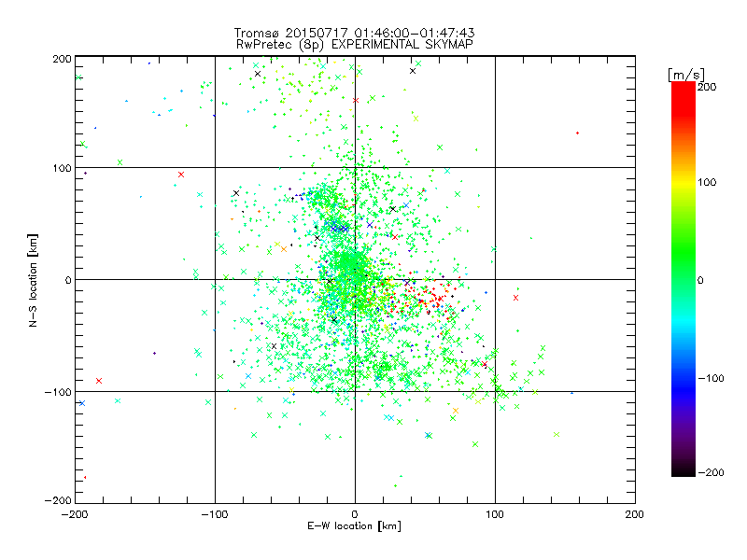Click the "[m/s]" colorbar unit label
The image size is (747, 560).
point(685,75)
